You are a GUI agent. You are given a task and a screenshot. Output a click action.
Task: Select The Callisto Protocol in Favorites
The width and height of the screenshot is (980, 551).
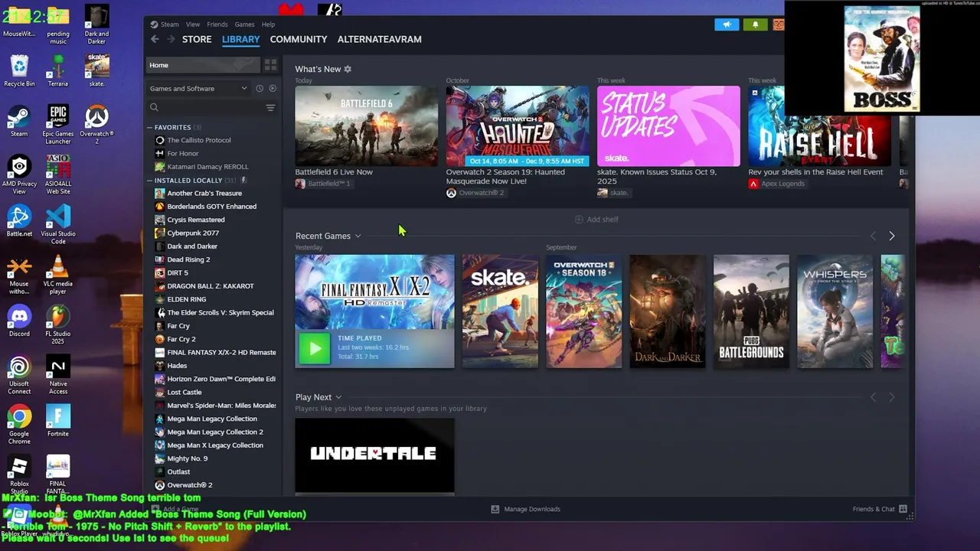pos(198,140)
